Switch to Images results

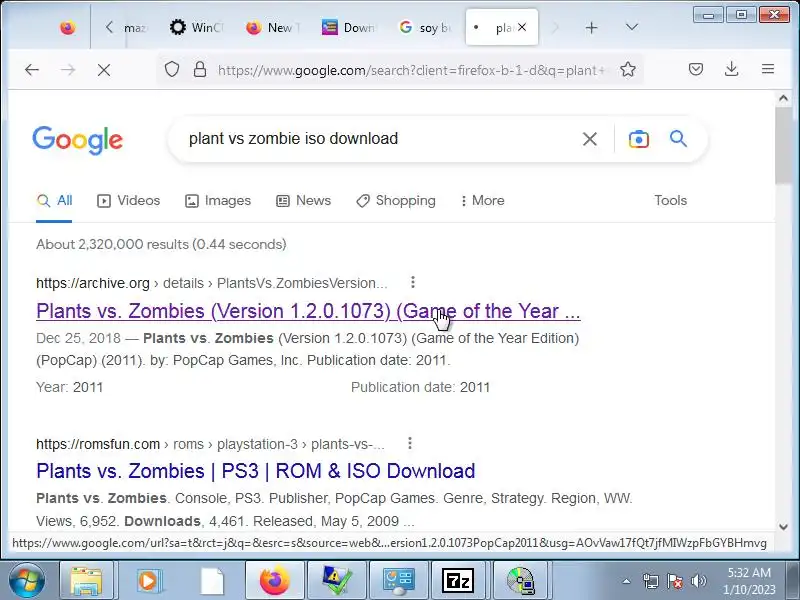click(218, 201)
